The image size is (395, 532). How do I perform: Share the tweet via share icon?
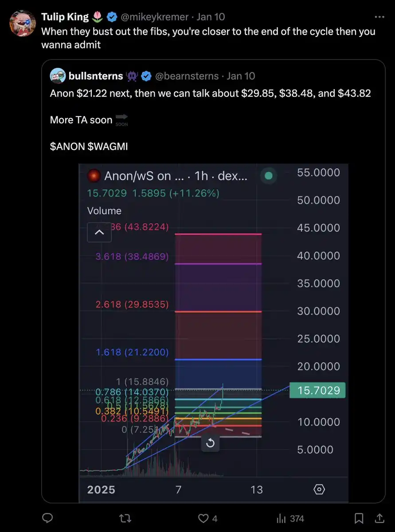click(380, 518)
